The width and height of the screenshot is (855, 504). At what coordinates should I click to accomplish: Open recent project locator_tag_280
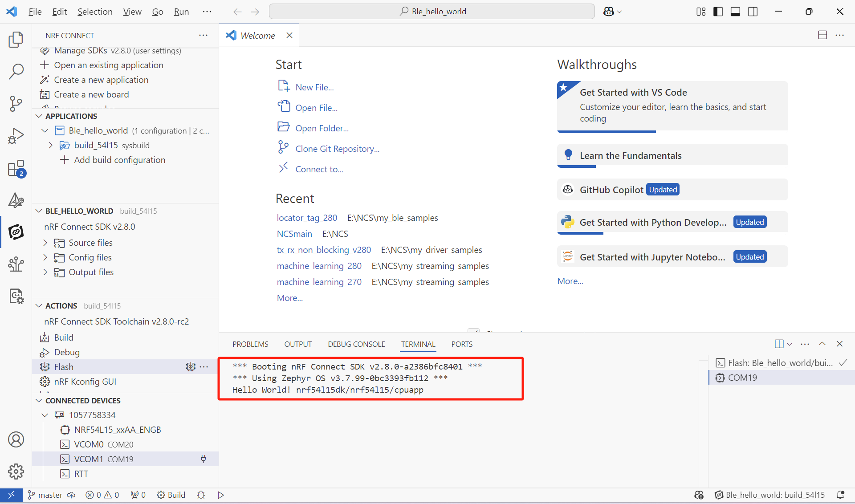[x=307, y=218]
